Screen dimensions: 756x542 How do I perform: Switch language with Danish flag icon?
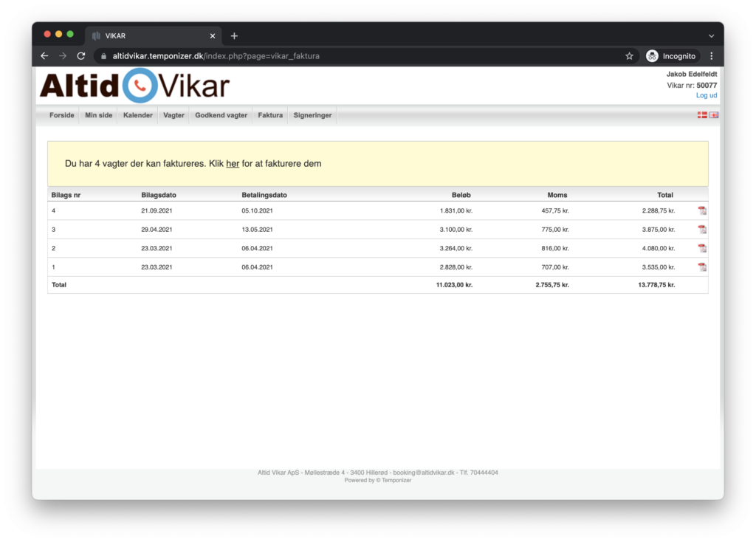702,114
